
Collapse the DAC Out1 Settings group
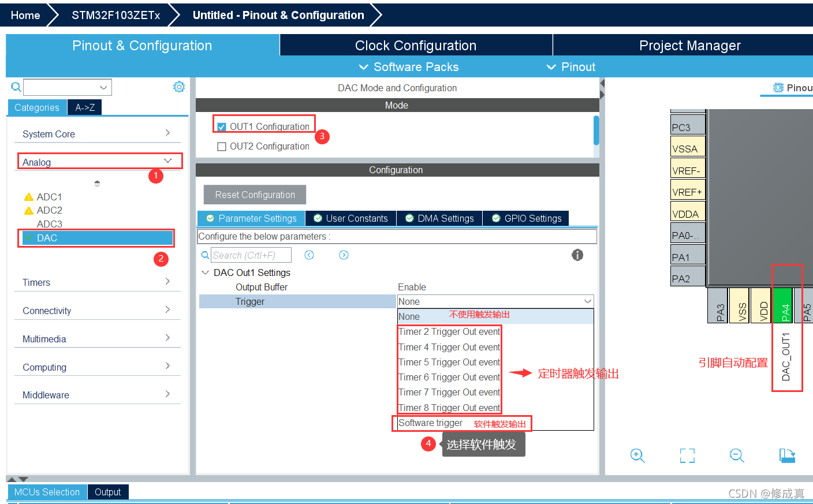click(205, 272)
